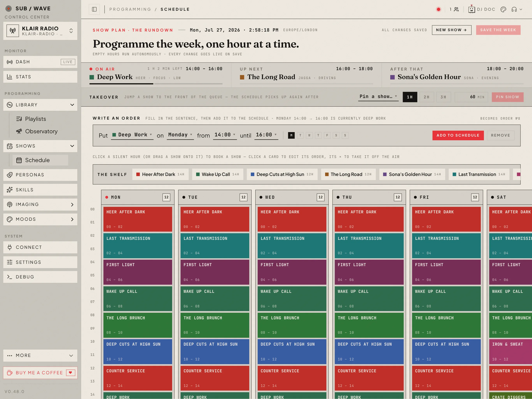
Task: Select the 3H takeover duration
Action: point(444,97)
